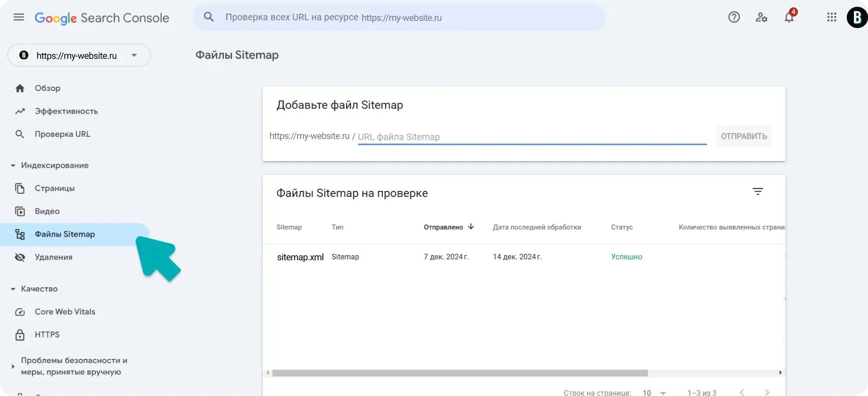The height and width of the screenshot is (396, 868).
Task: Click the Sitemap column header
Action: pos(289,227)
